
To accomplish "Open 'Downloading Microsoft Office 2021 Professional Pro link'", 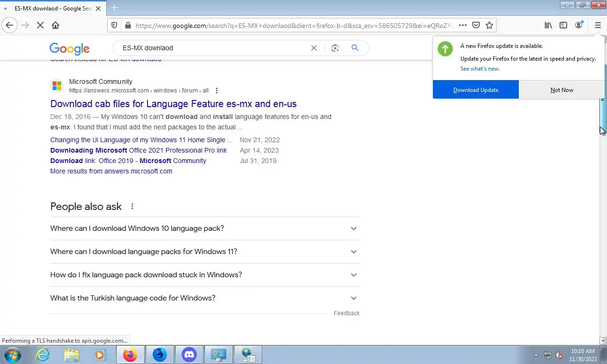I will 138,150.
